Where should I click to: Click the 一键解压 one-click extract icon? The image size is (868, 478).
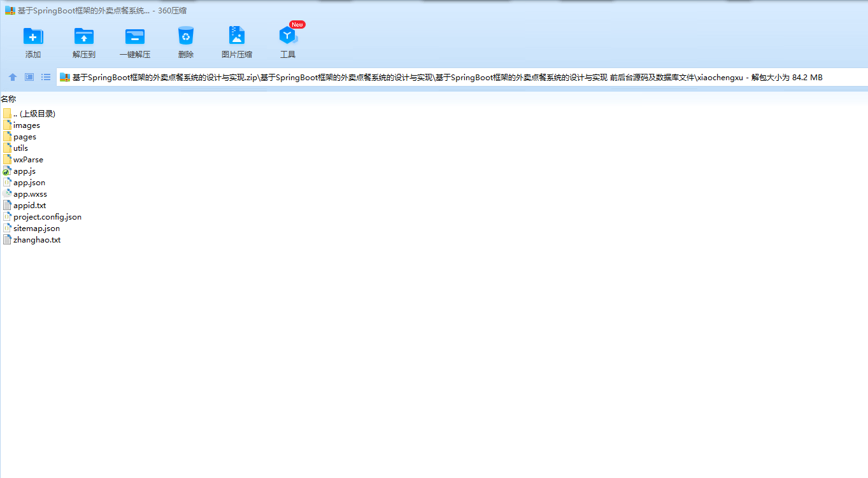click(135, 36)
